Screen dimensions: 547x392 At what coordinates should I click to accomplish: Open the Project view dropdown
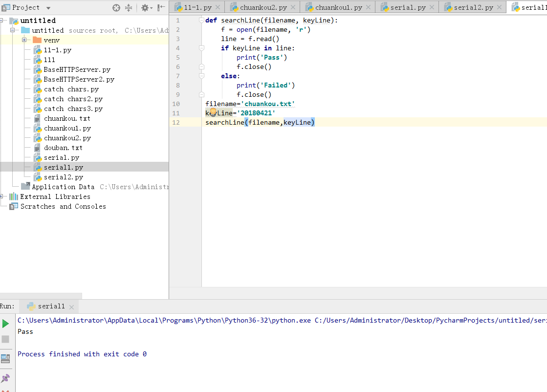tap(48, 8)
